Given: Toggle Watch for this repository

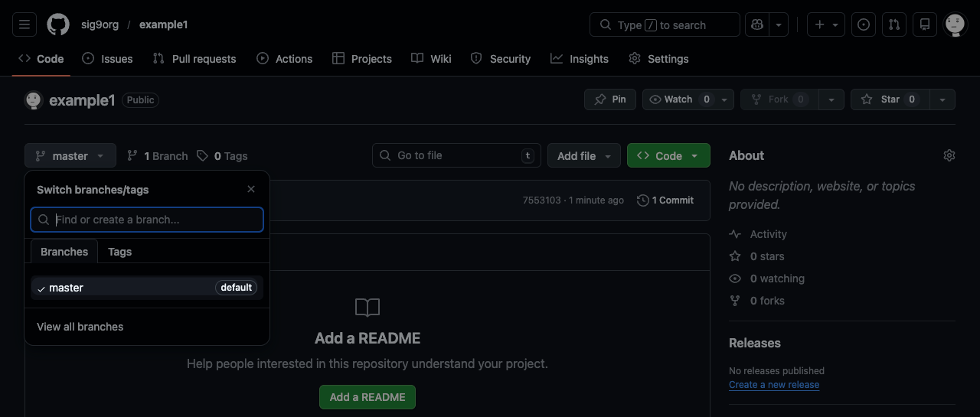Looking at the screenshot, I should tap(678, 99).
